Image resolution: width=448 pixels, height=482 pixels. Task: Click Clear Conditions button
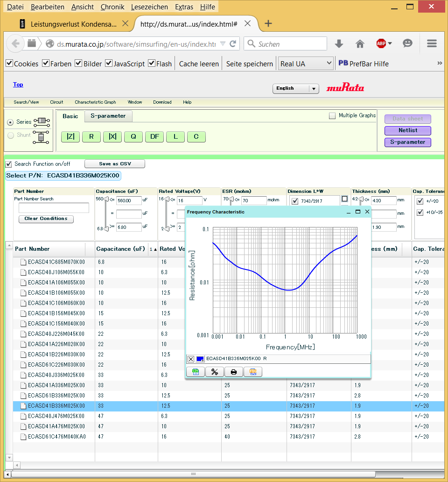pyautogui.click(x=46, y=219)
